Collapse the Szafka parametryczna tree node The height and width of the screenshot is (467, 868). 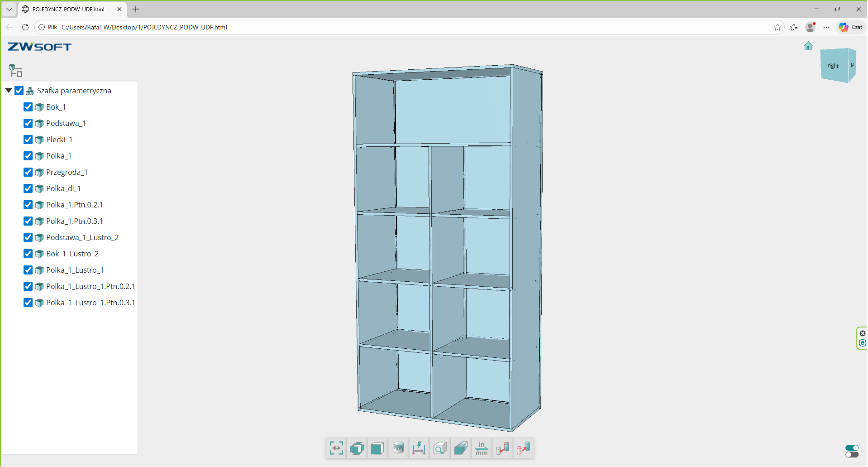[9, 91]
